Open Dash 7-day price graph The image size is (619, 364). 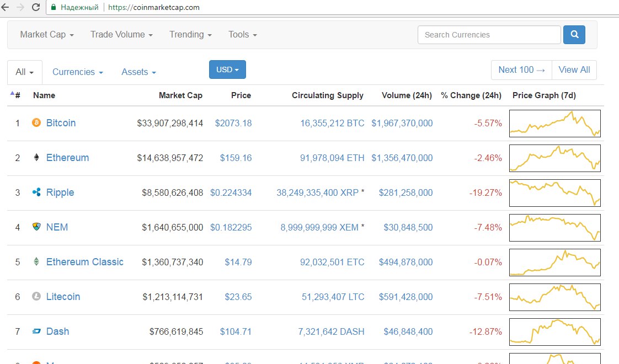[554, 332]
